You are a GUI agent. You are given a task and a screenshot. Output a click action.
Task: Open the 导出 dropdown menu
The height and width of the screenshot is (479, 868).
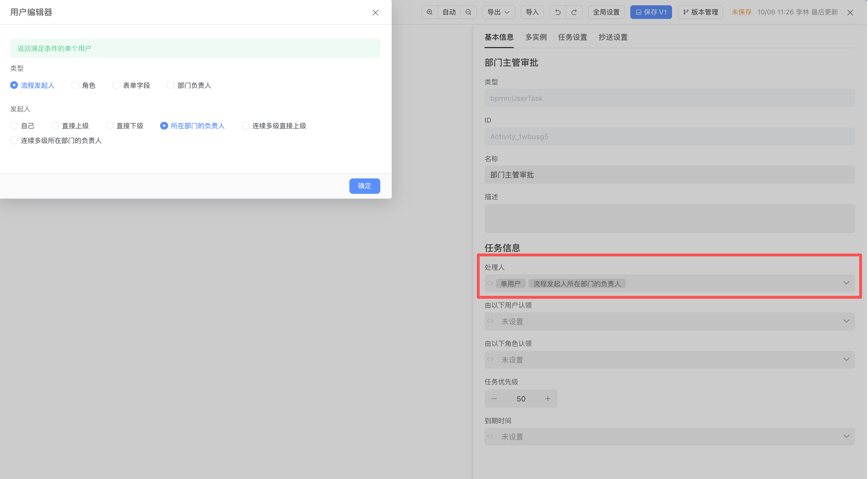[498, 12]
